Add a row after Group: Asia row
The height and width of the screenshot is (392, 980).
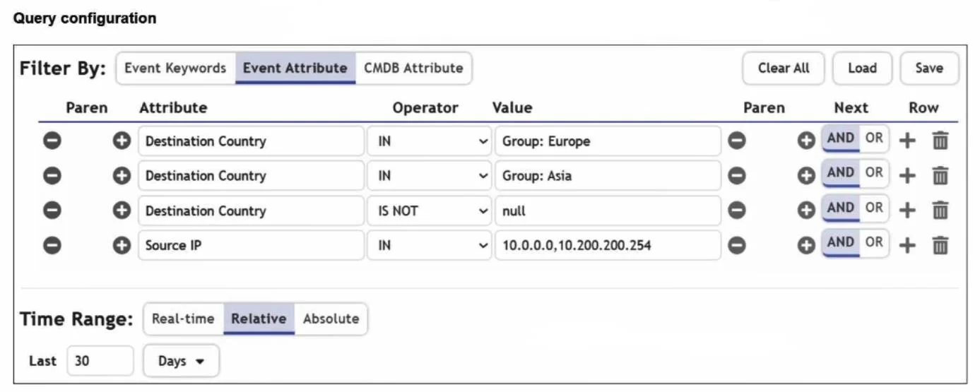pyautogui.click(x=907, y=176)
